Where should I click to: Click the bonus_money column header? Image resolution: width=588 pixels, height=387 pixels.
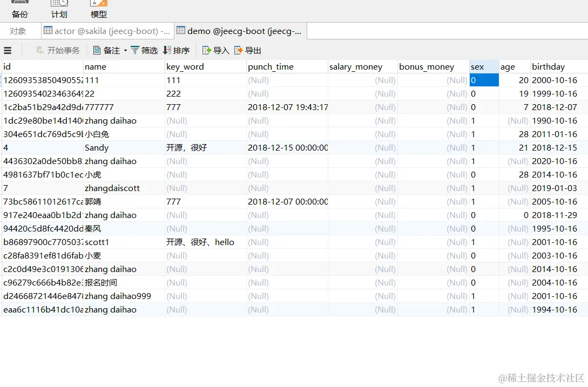tap(434, 67)
